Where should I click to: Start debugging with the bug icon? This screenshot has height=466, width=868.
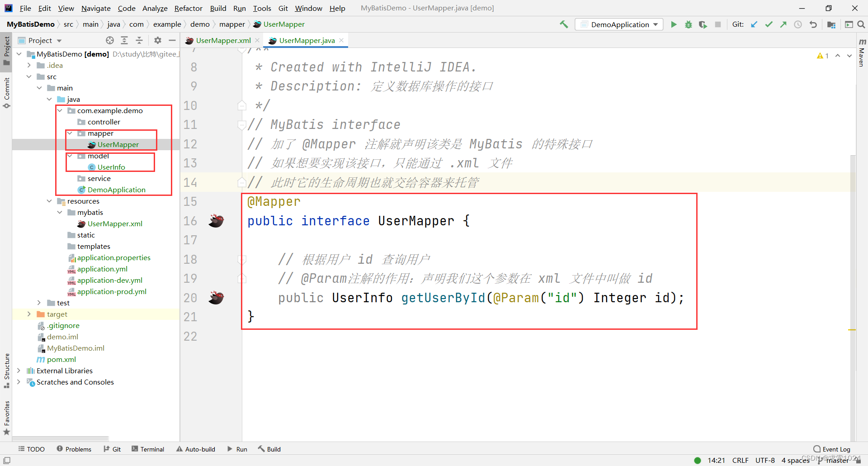coord(688,24)
